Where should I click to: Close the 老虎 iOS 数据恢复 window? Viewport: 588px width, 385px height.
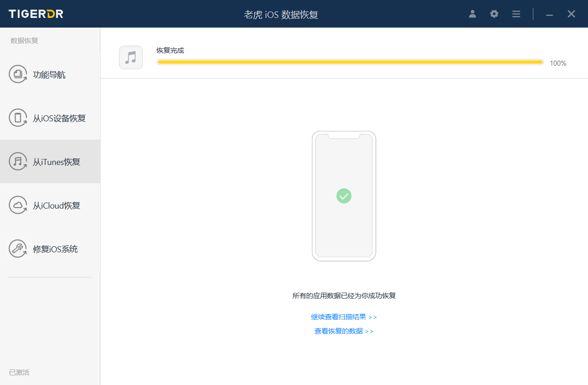[571, 14]
